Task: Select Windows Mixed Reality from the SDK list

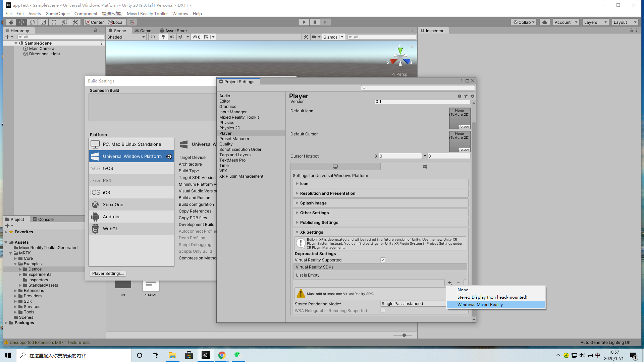Action: [x=480, y=304]
